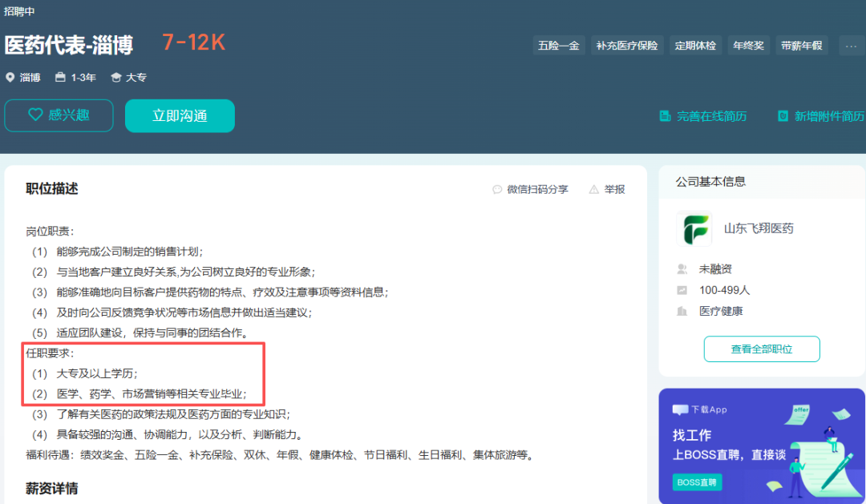Share via 微信扫码分享
This screenshot has width=866, height=504.
pyautogui.click(x=537, y=189)
